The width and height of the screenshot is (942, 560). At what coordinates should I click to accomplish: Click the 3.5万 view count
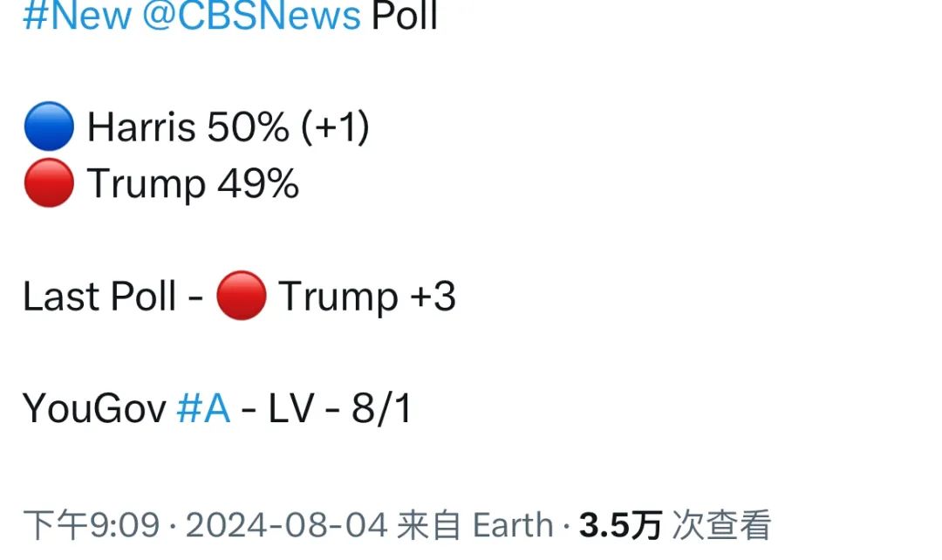pos(621,524)
